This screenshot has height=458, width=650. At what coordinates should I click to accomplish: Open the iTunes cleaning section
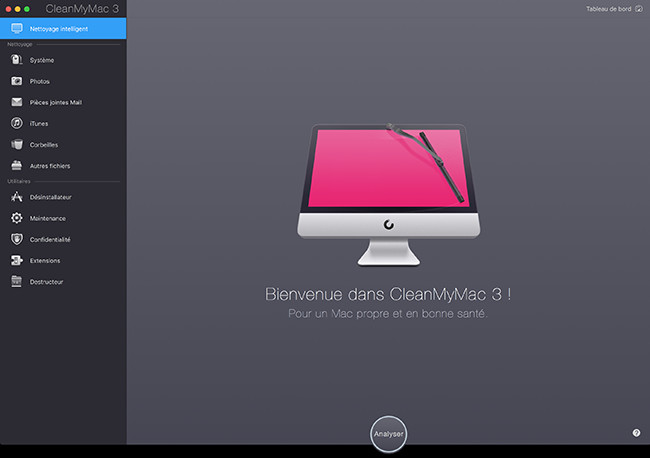pos(63,124)
